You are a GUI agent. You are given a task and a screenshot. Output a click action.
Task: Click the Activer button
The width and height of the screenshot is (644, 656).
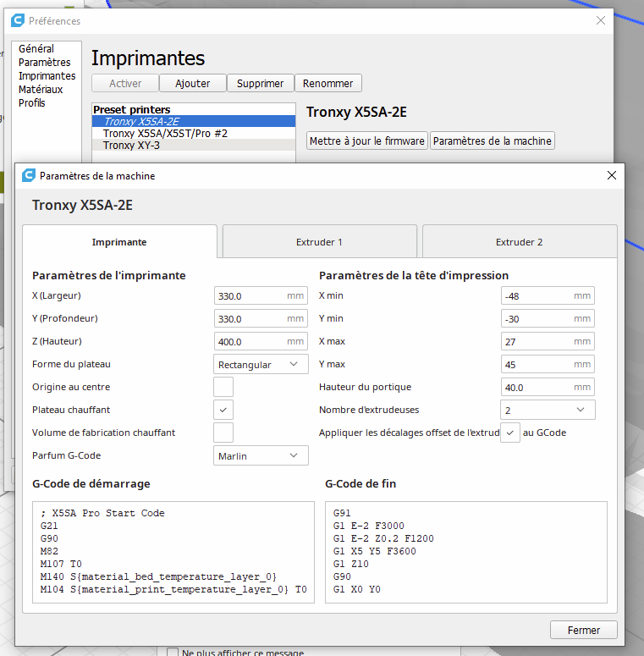click(125, 83)
